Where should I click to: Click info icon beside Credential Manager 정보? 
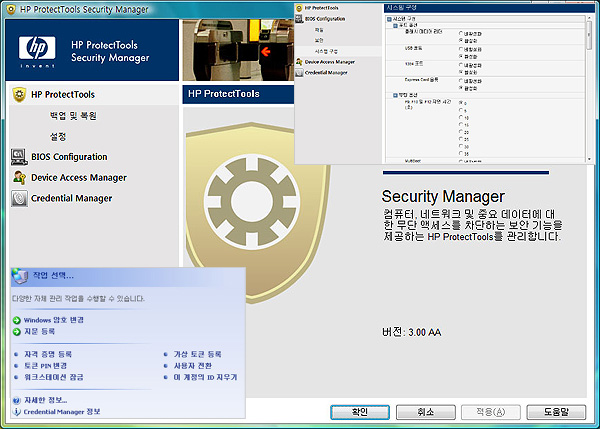[16, 412]
